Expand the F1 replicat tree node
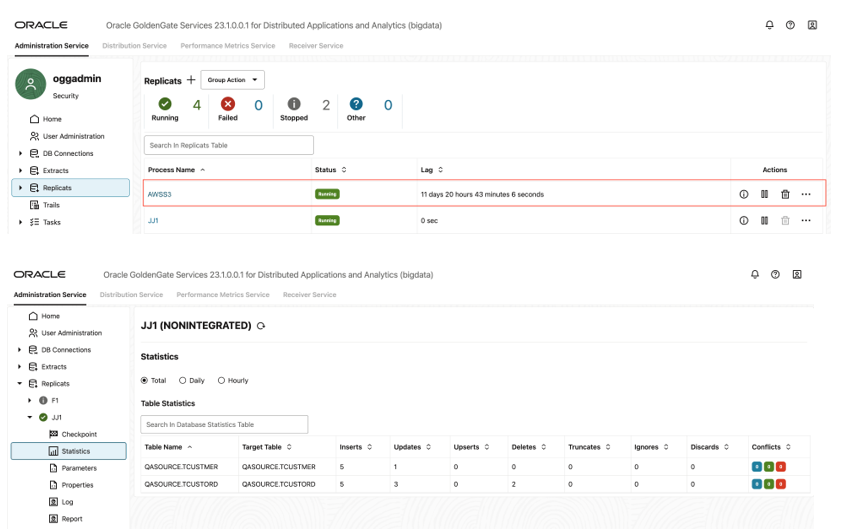 coord(30,400)
